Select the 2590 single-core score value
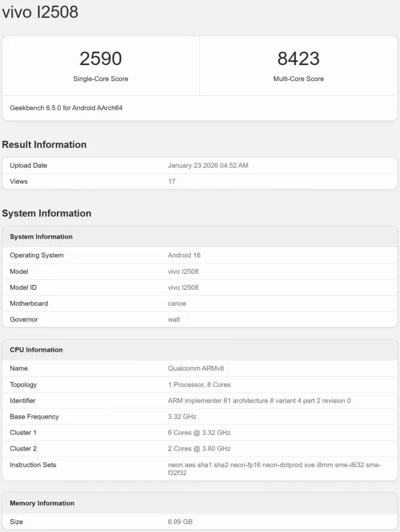The width and height of the screenshot is (400, 532). click(x=101, y=59)
